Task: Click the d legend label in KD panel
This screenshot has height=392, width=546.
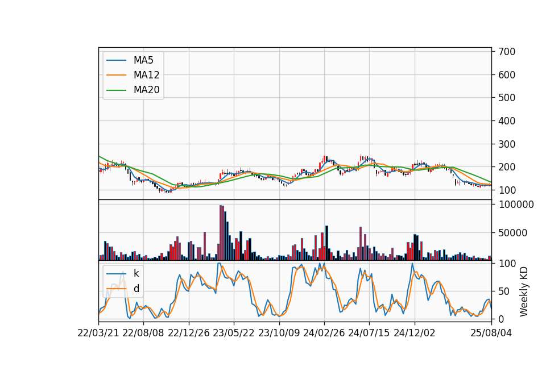Action: tap(136, 289)
